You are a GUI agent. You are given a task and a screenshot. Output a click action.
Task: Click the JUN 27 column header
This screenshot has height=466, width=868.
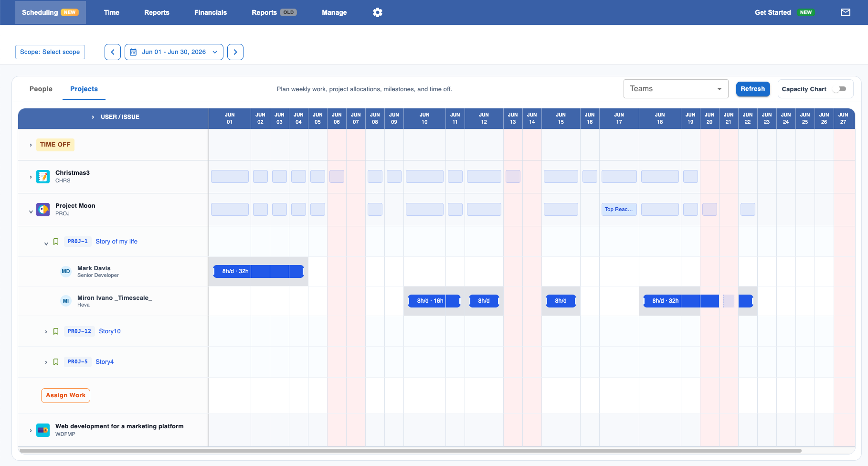pyautogui.click(x=843, y=118)
